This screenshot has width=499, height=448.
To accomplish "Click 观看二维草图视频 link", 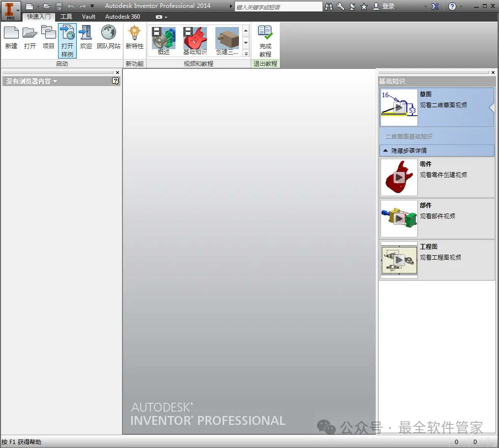I will (x=443, y=105).
